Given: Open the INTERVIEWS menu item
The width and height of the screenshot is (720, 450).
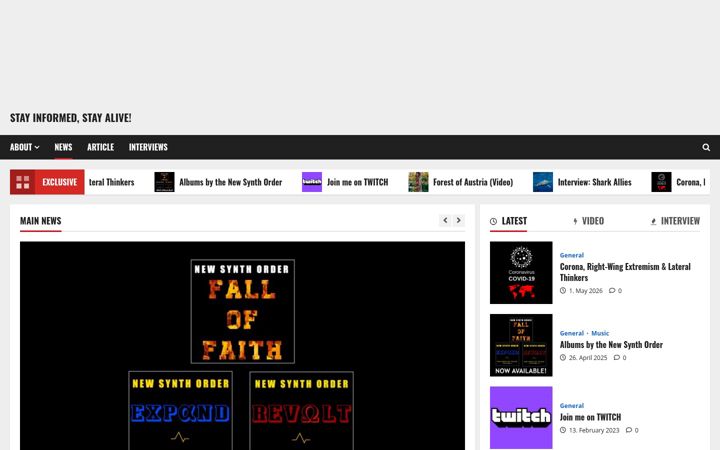Looking at the screenshot, I should [x=148, y=147].
